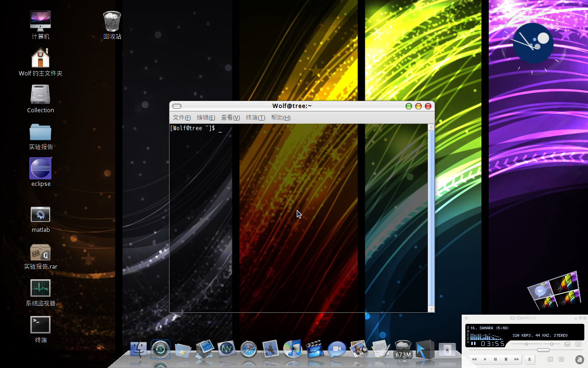Image resolution: width=588 pixels, height=368 pixels.
Task: Open Wolf 的主文件夹 home folder icon
Action: pos(40,58)
